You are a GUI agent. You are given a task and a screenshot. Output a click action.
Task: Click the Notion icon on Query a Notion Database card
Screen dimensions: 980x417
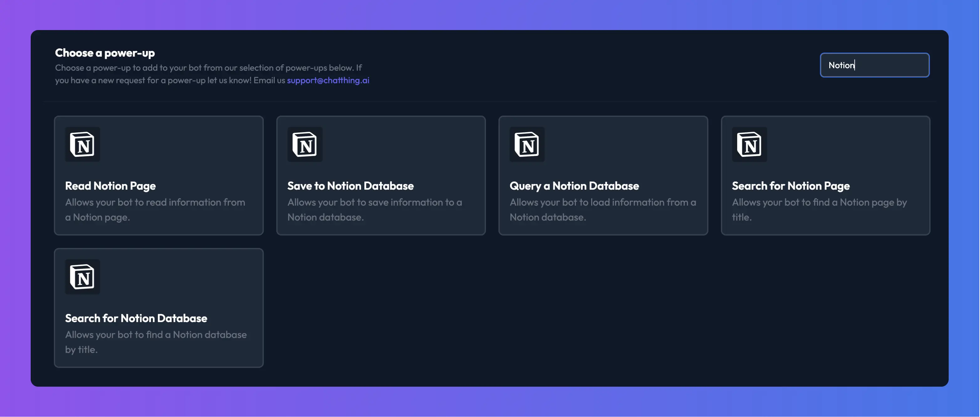(x=527, y=144)
